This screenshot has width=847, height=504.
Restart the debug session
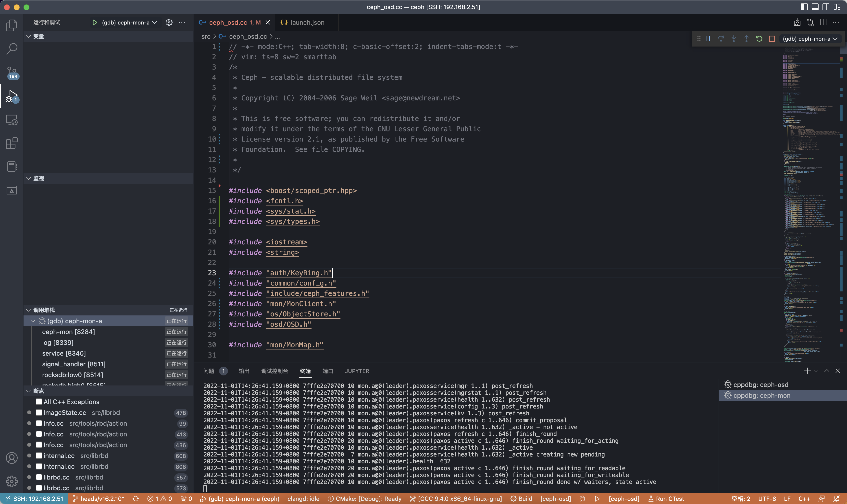click(x=759, y=39)
